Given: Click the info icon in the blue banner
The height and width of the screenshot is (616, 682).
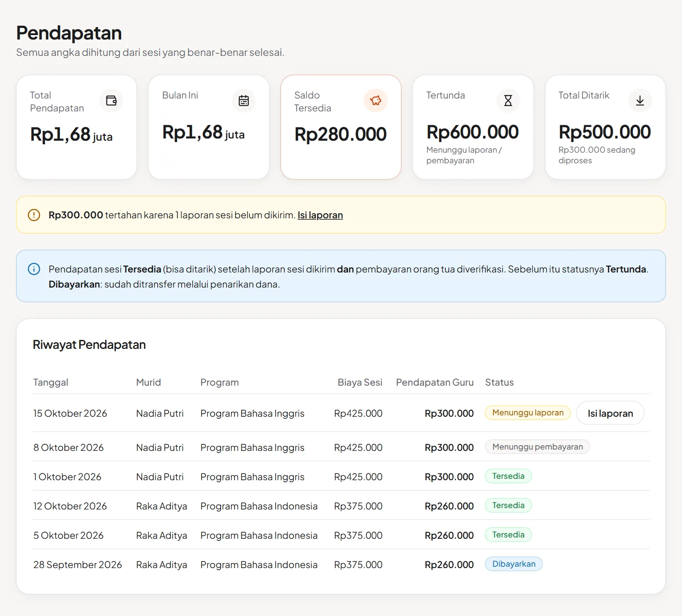Looking at the screenshot, I should click(34, 269).
